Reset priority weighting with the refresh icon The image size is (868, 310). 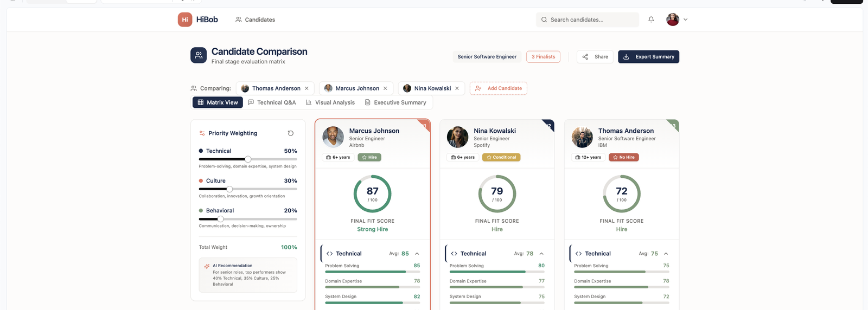coord(291,133)
